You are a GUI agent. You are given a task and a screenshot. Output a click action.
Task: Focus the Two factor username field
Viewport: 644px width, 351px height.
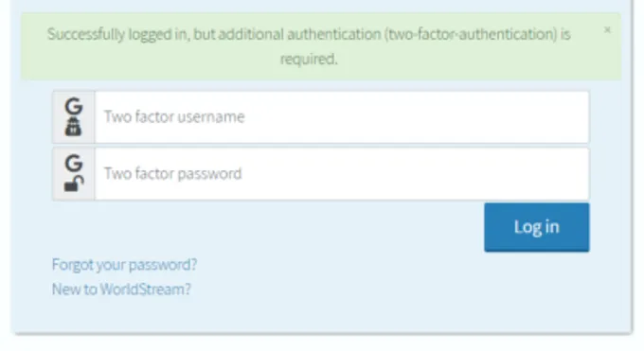point(342,117)
